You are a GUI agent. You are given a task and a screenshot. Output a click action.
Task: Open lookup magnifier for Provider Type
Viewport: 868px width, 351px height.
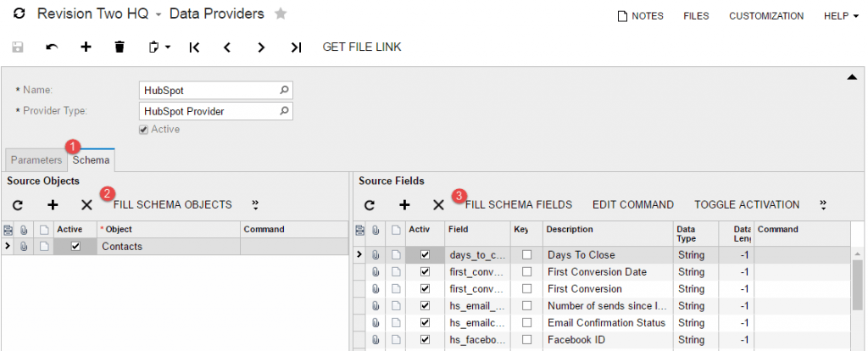point(284,111)
